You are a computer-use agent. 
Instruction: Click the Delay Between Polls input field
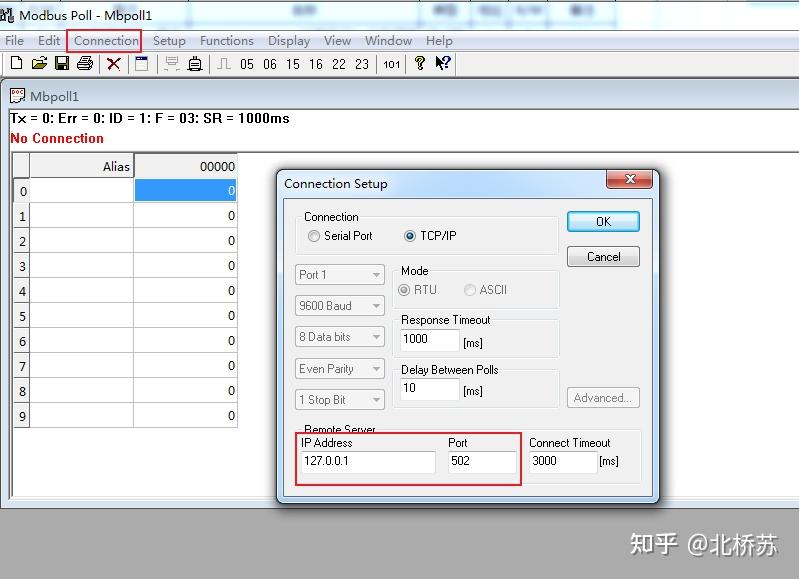[430, 388]
